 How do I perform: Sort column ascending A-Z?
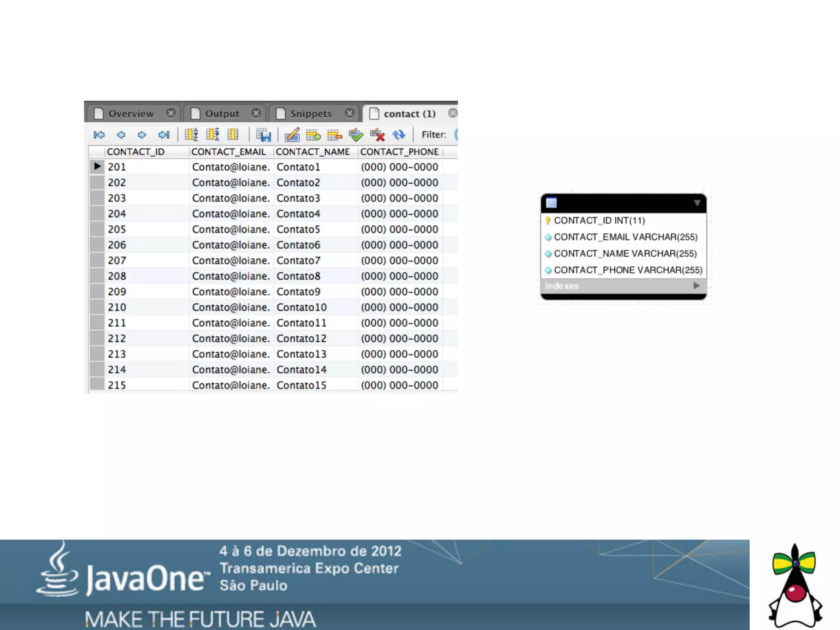[191, 135]
